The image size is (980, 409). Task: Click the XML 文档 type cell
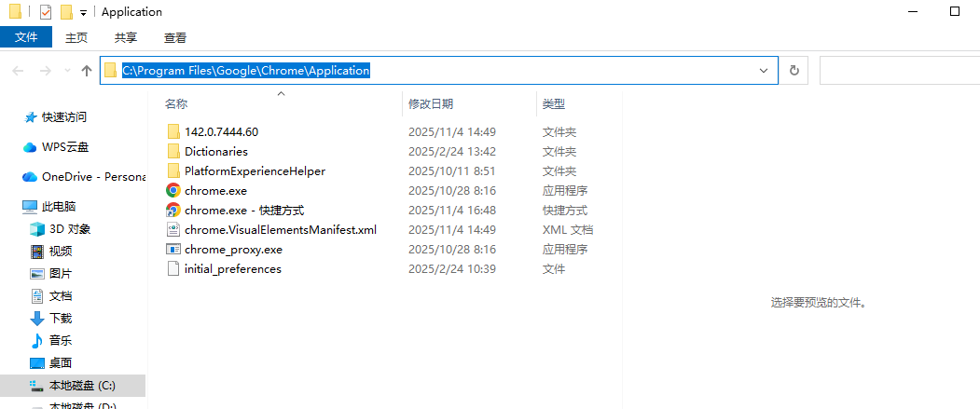coord(568,229)
